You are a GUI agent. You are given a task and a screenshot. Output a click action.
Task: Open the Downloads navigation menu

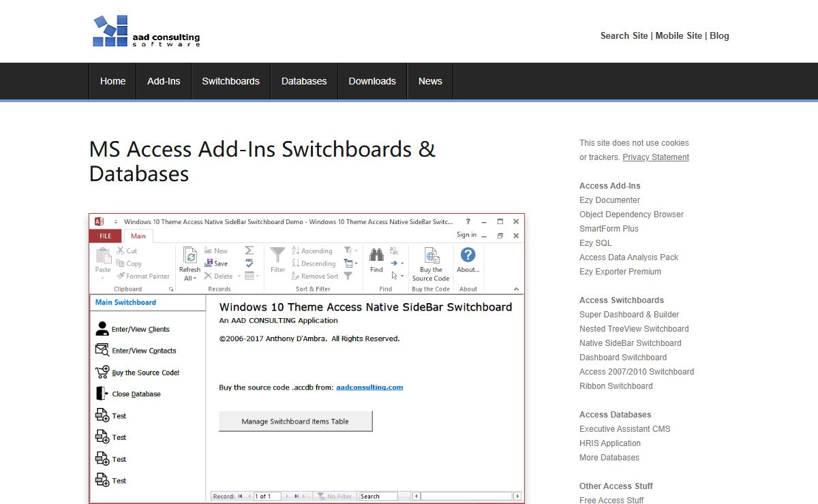pyautogui.click(x=372, y=81)
